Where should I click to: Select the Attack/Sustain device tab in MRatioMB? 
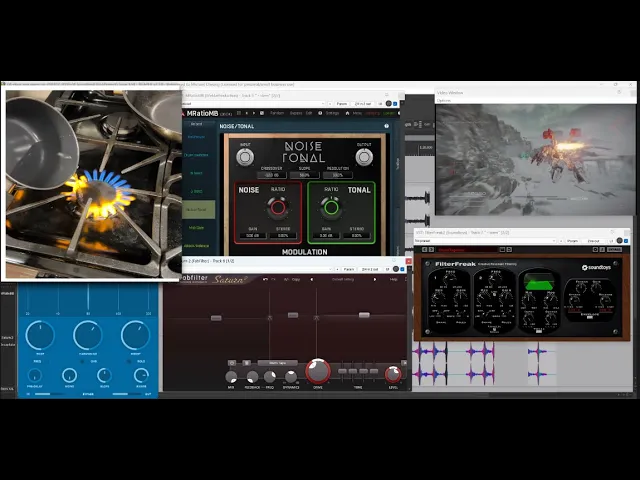196,246
